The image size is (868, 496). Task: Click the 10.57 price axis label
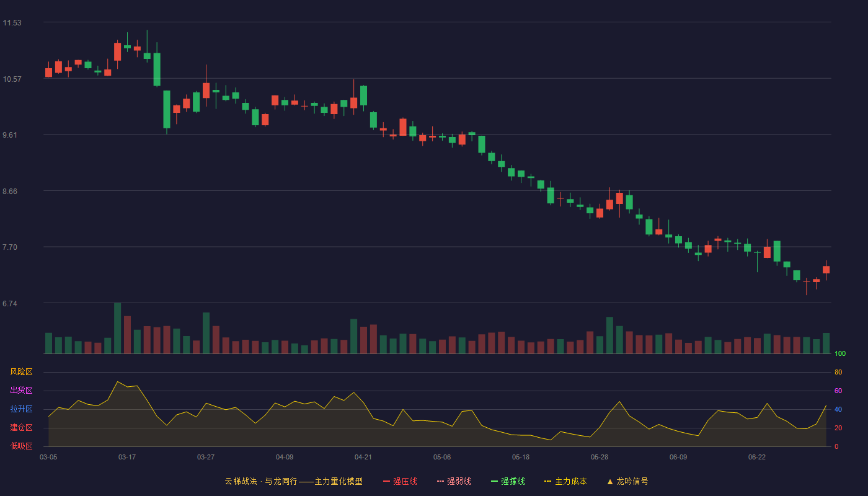click(12, 79)
